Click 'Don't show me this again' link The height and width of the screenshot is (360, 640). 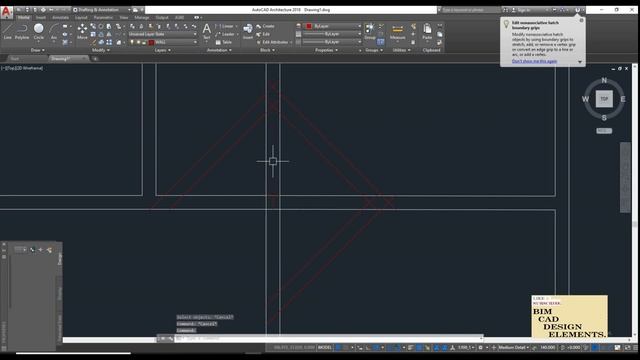[x=534, y=61]
